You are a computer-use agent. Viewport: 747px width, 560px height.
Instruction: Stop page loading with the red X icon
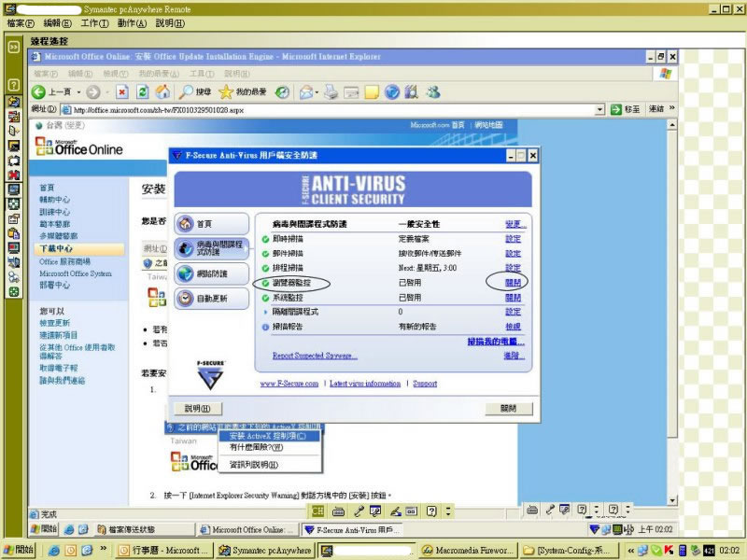[x=122, y=91]
